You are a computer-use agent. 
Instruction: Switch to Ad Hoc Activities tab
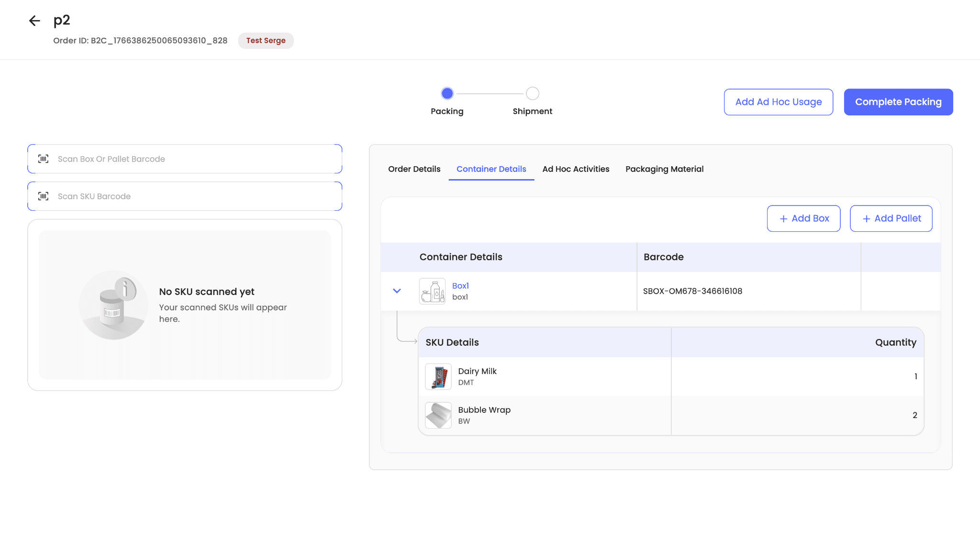pos(576,169)
